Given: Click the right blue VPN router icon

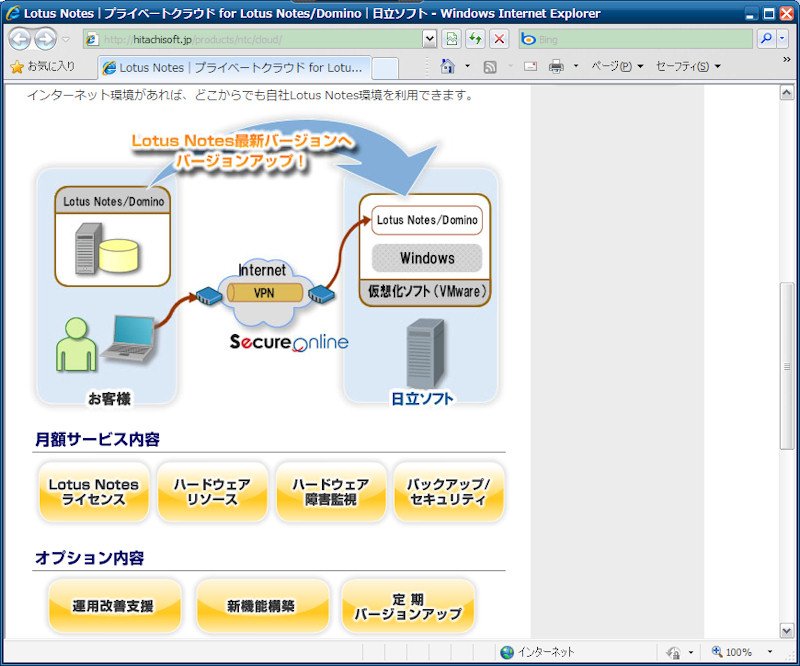Looking at the screenshot, I should point(321,295).
